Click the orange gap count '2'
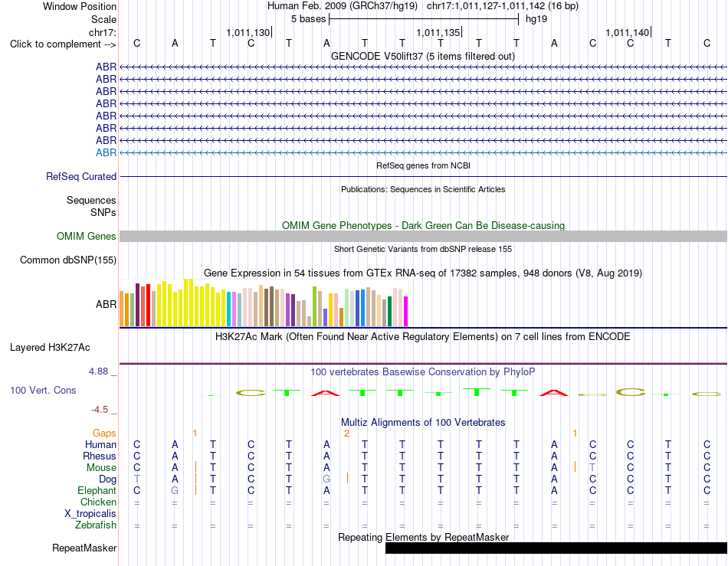The height and width of the screenshot is (566, 728). pyautogui.click(x=346, y=433)
